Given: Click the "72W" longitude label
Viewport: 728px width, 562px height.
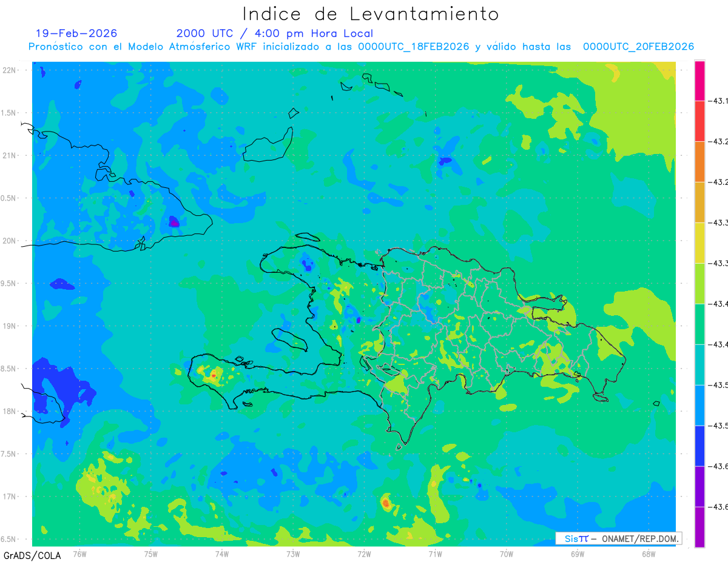Looking at the screenshot, I should point(364,554).
